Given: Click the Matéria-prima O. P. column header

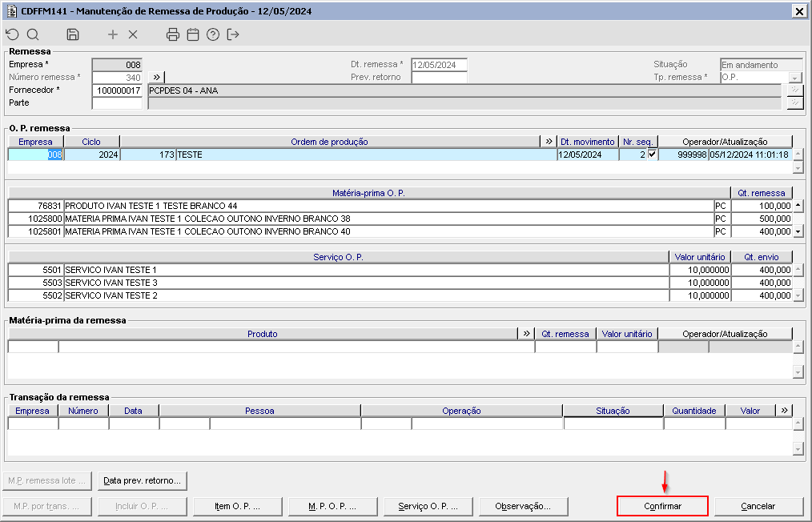Looking at the screenshot, I should tap(368, 193).
